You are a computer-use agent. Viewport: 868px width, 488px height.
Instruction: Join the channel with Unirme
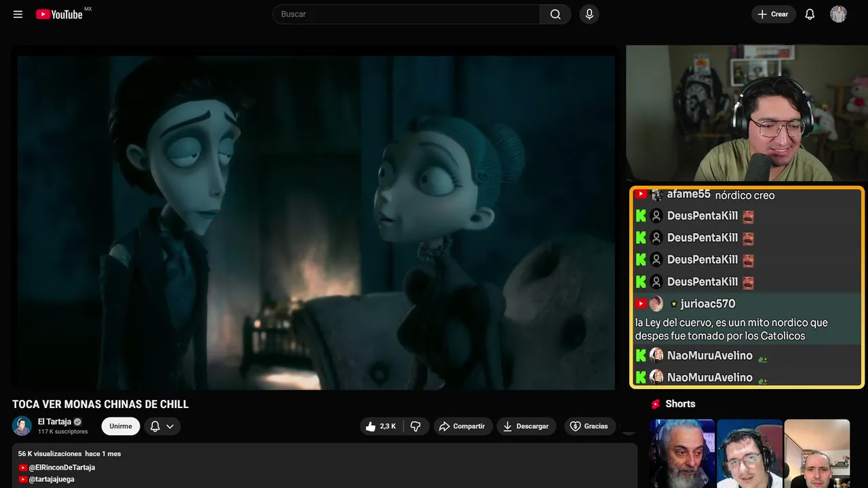point(121,426)
